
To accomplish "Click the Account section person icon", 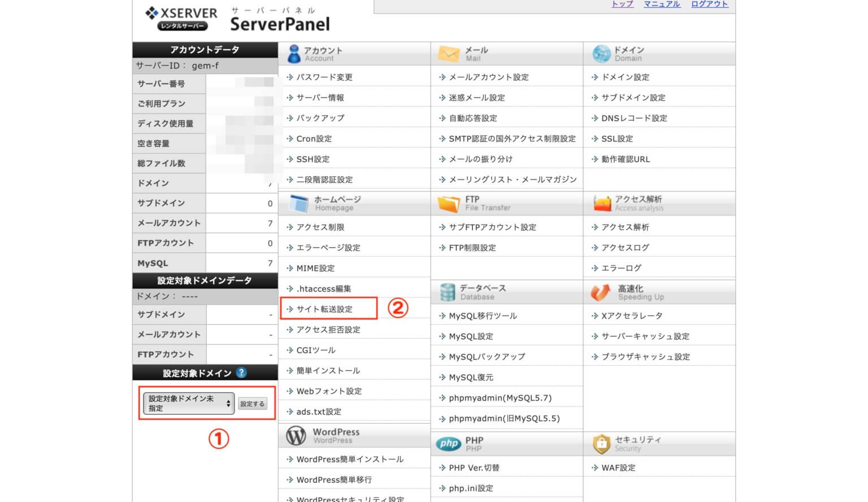I will coord(294,54).
